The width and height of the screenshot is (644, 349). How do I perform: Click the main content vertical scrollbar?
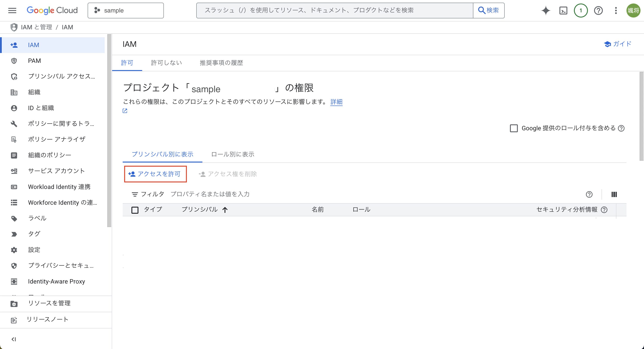click(642, 116)
